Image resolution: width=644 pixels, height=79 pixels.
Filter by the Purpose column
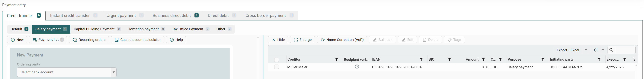click(x=543, y=59)
